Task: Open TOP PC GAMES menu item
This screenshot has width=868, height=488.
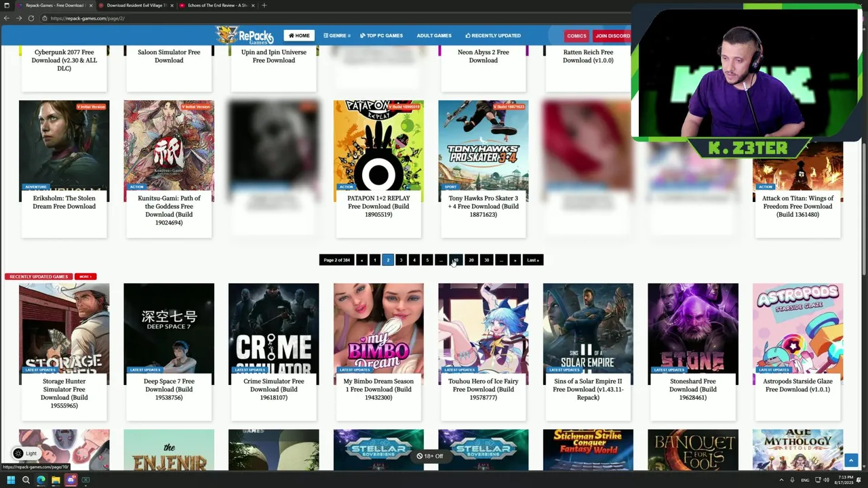Action: [x=381, y=35]
